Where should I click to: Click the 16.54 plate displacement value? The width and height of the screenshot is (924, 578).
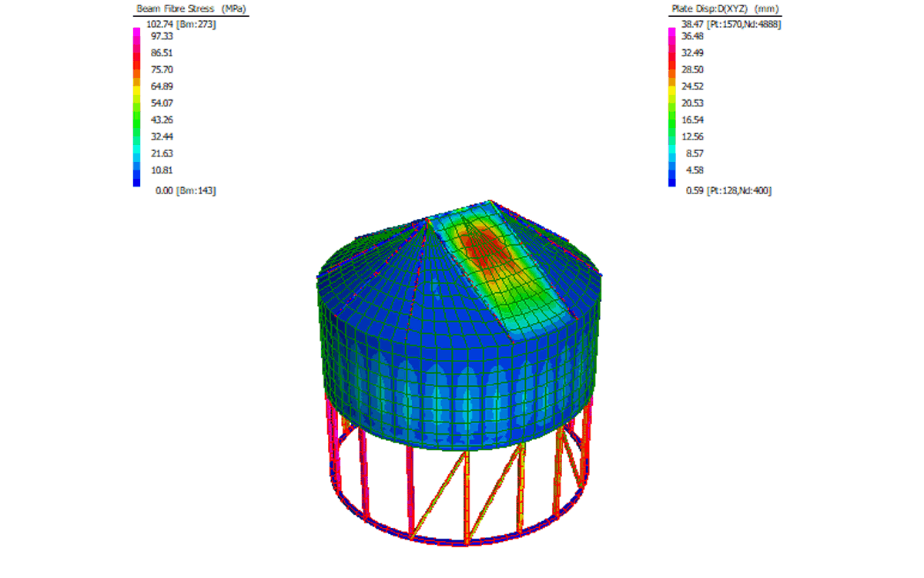point(693,119)
